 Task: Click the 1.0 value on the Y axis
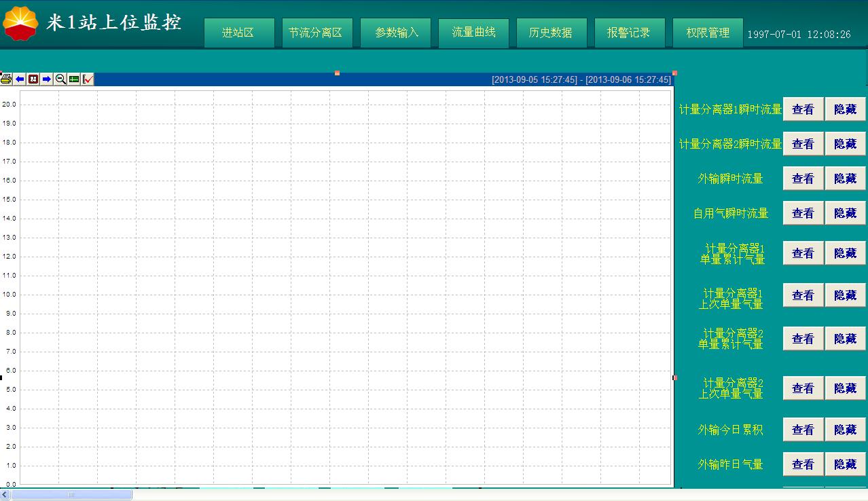pos(10,466)
